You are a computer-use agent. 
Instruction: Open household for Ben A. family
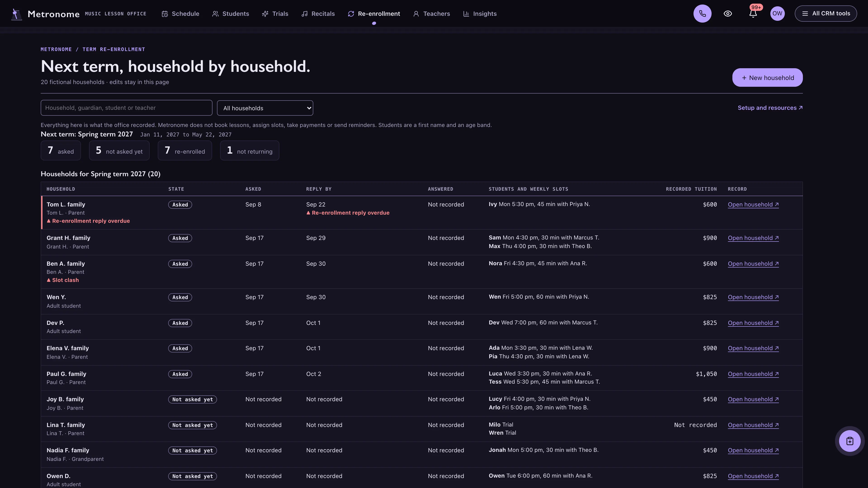[753, 264]
